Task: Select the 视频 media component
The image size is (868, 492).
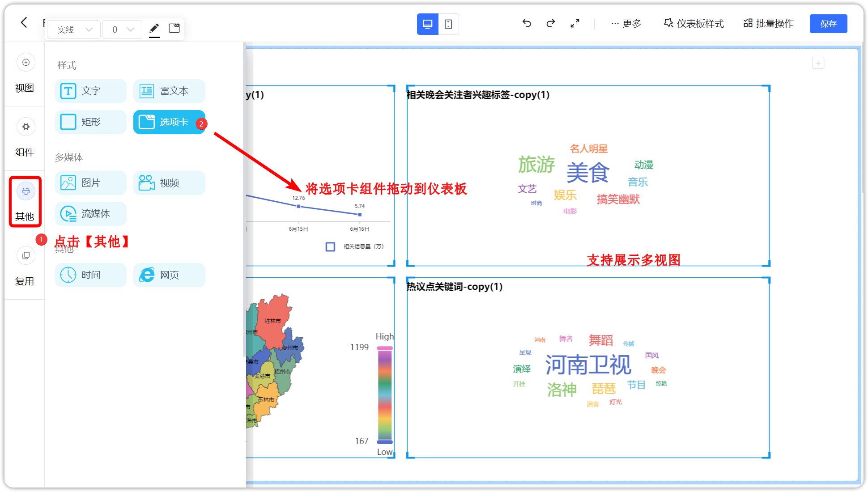Action: click(169, 182)
